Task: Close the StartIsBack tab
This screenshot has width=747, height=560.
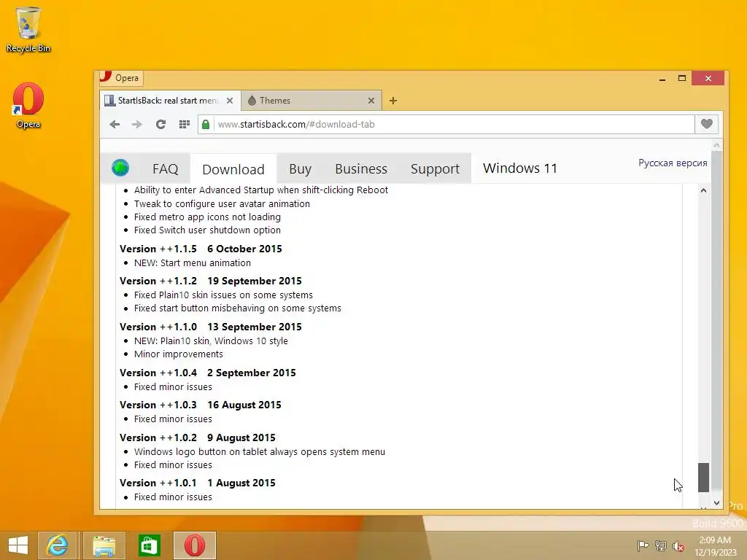Action: (x=230, y=101)
